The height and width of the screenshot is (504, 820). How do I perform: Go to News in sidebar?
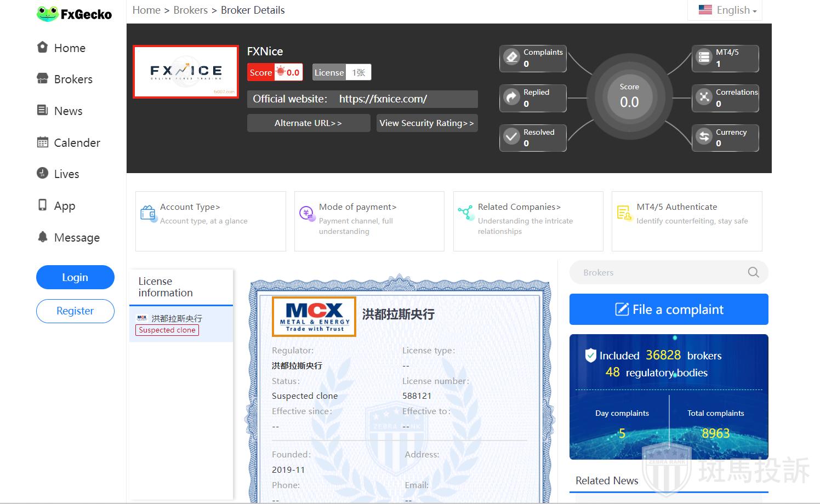coord(68,111)
